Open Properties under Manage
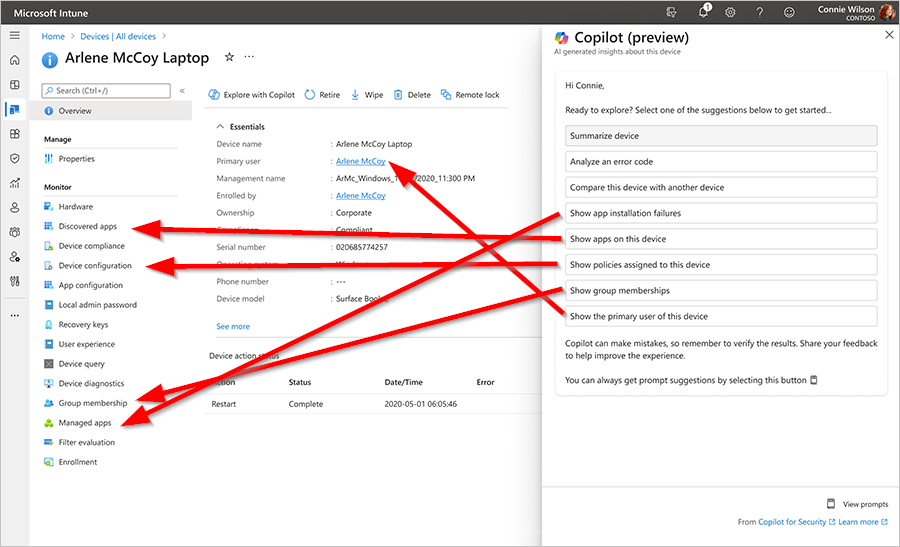 69,158
